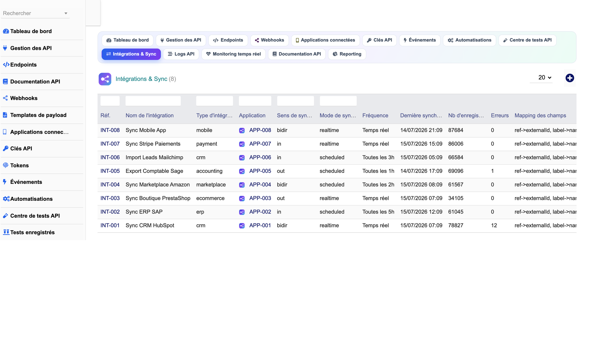This screenshot has width=589, height=364.
Task: Click the Import Leads Mailchimp name cell
Action: (154, 158)
